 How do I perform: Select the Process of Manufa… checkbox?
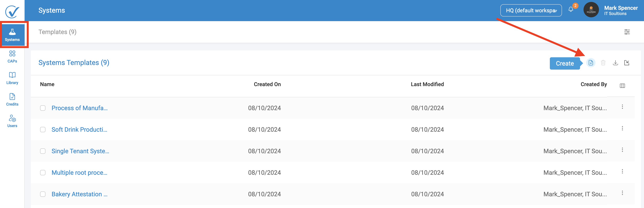43,108
